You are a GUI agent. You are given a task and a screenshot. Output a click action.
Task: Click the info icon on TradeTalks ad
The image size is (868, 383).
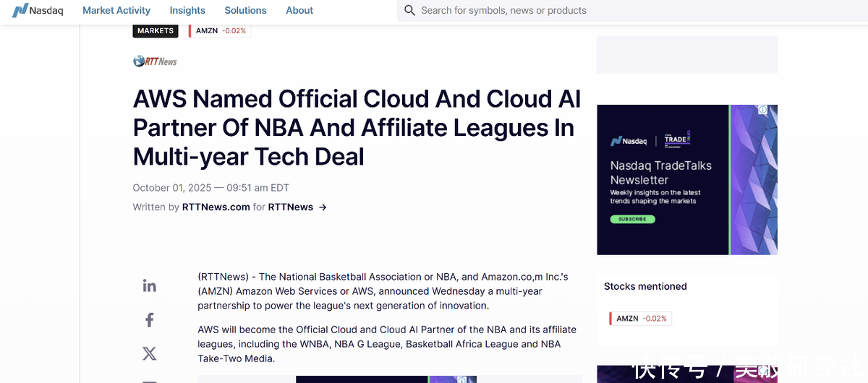pos(762,110)
